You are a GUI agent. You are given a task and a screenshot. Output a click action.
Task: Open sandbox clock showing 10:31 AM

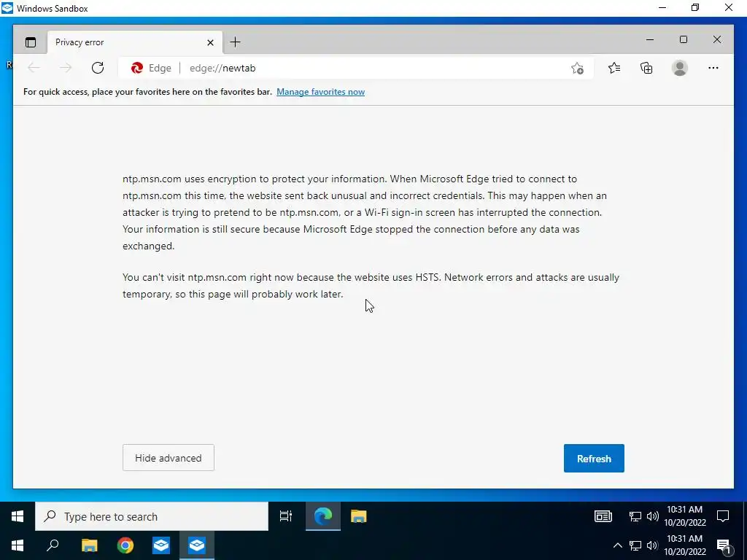[684, 516]
